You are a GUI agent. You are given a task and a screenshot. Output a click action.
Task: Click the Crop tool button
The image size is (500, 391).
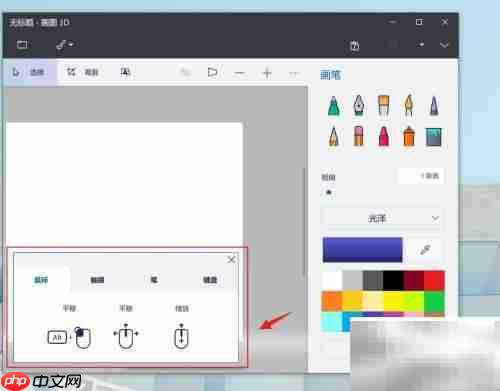(x=83, y=72)
